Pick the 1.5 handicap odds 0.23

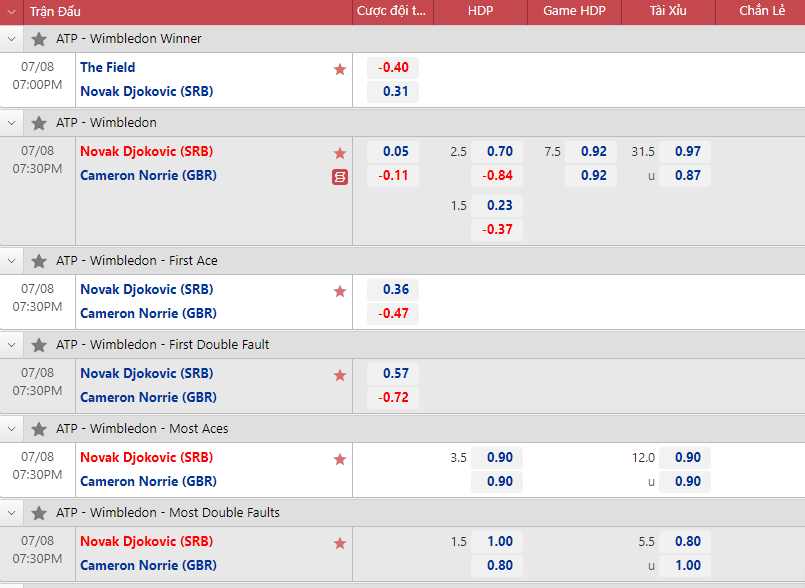[497, 205]
